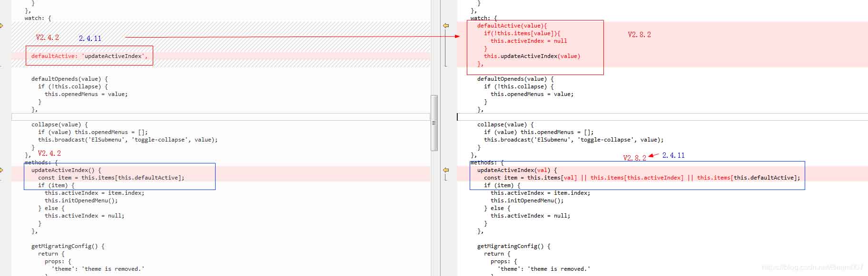Click the right pane line this.initOpenedMenu();
Screen dimensions: 868x276
(527, 200)
